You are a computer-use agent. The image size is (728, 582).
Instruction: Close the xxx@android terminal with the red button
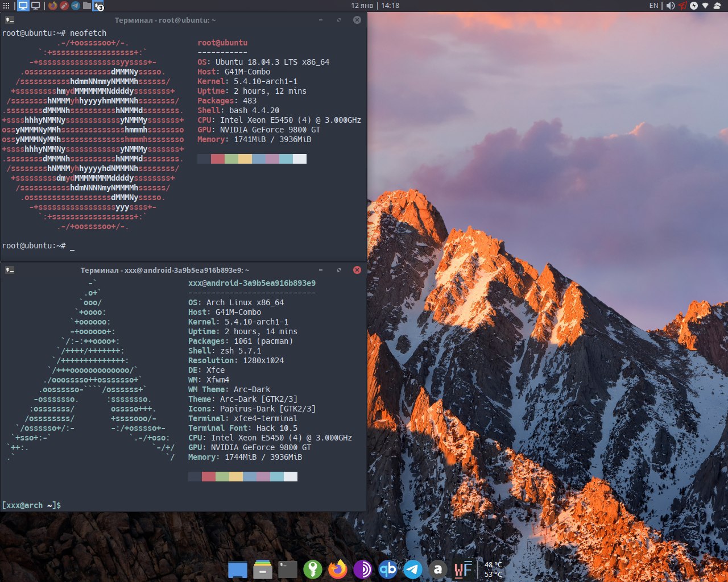pyautogui.click(x=357, y=270)
